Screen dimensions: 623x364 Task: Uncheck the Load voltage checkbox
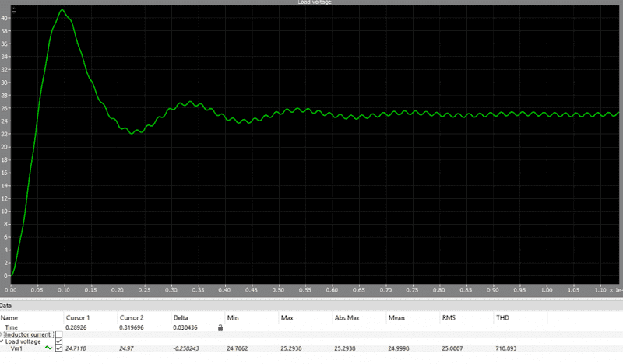tap(59, 341)
